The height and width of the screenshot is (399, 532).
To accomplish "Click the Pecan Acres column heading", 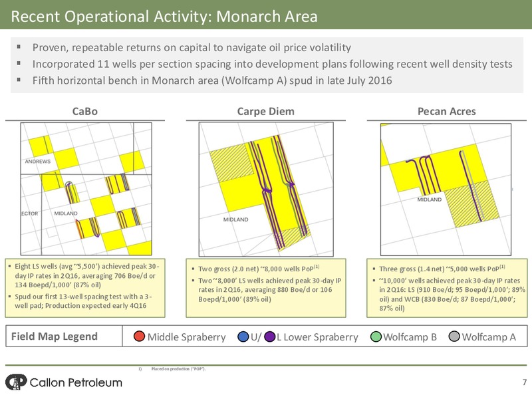I will (446, 111).
